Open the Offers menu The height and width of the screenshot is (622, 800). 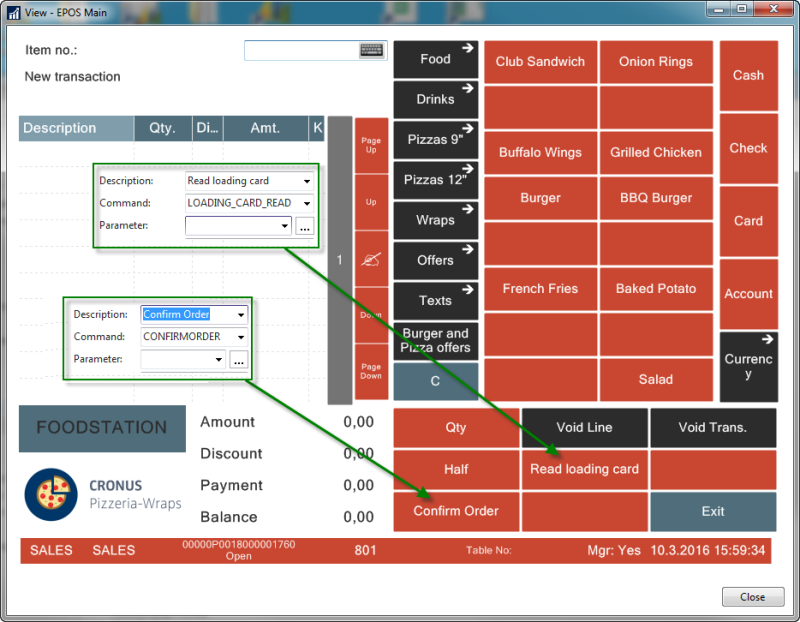[436, 261]
